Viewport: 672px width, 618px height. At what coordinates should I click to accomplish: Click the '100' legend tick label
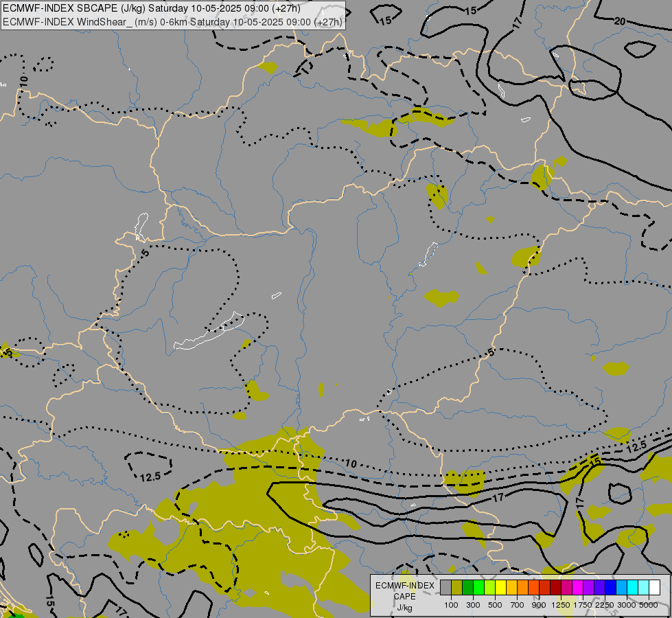coord(451,605)
